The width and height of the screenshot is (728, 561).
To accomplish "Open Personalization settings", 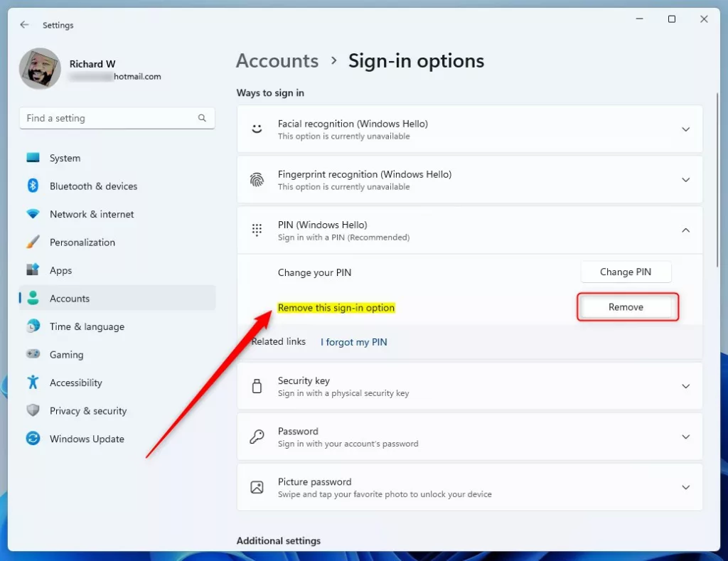I will (117, 242).
